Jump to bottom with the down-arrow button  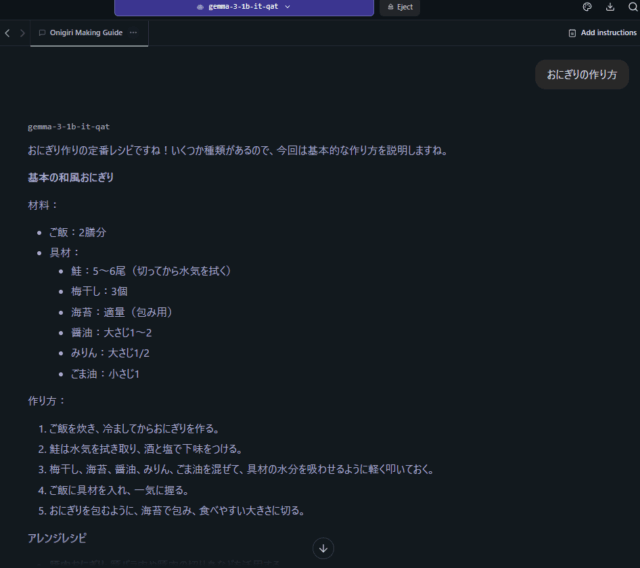[323, 548]
